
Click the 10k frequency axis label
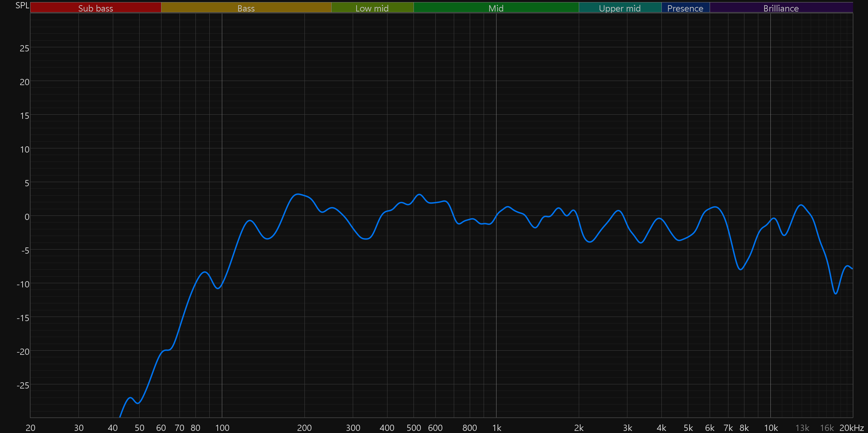[x=771, y=428]
